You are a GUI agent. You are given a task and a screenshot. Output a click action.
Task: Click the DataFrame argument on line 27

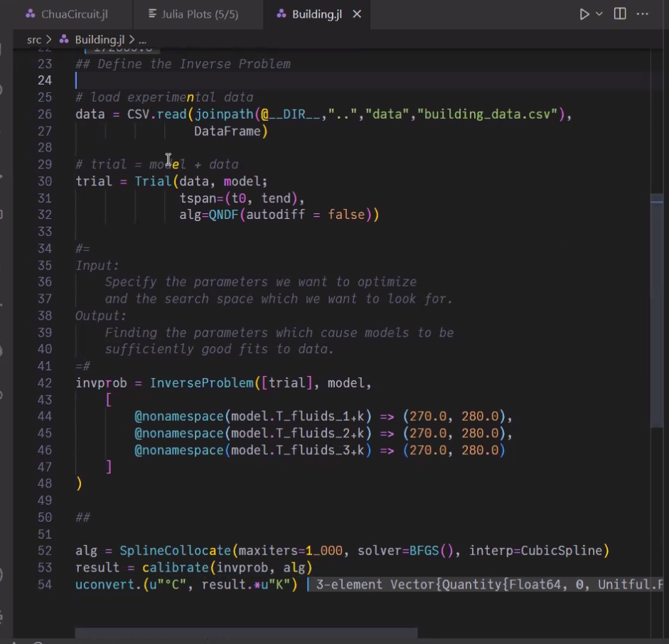[x=228, y=131]
